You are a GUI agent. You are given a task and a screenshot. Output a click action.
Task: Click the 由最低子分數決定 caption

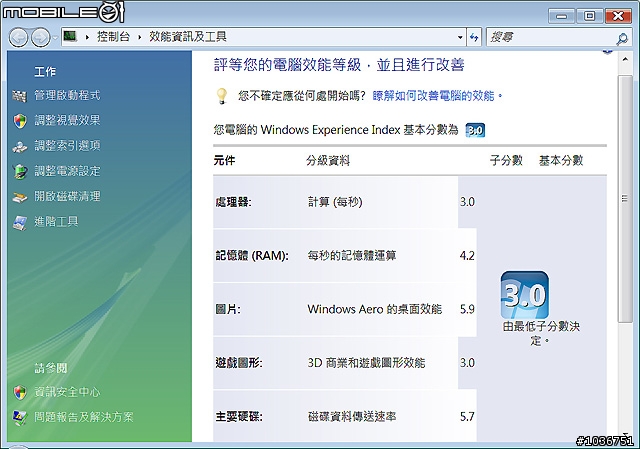coord(541,333)
